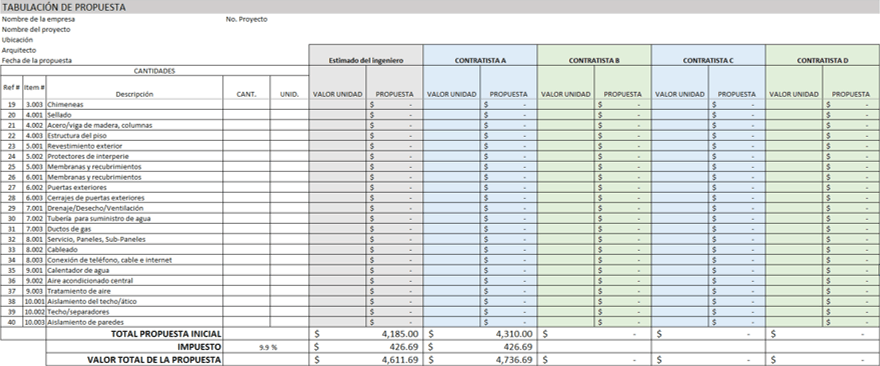Select the 'TABULACIÓN DE PROPUESTA' title cell

(440, 7)
